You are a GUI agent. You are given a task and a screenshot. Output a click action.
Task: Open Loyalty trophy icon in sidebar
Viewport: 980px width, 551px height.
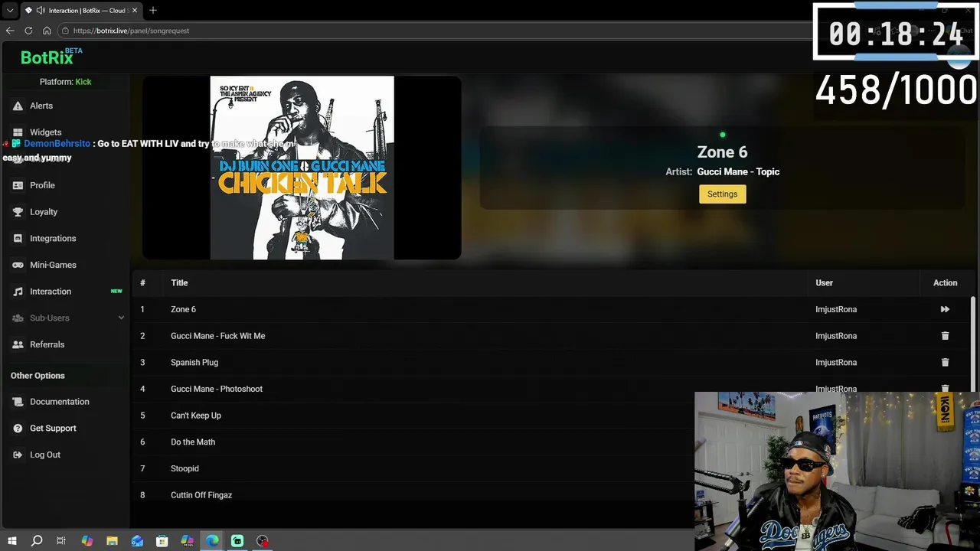pos(18,212)
